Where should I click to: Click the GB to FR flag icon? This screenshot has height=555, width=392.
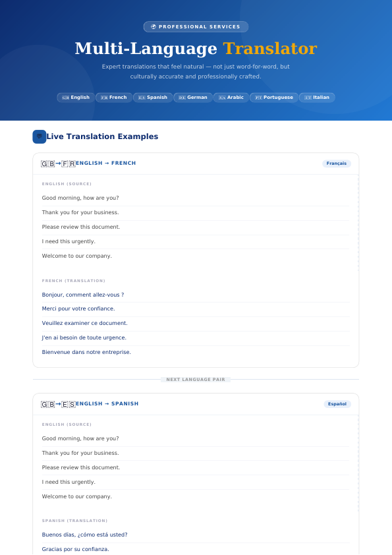pos(59,163)
